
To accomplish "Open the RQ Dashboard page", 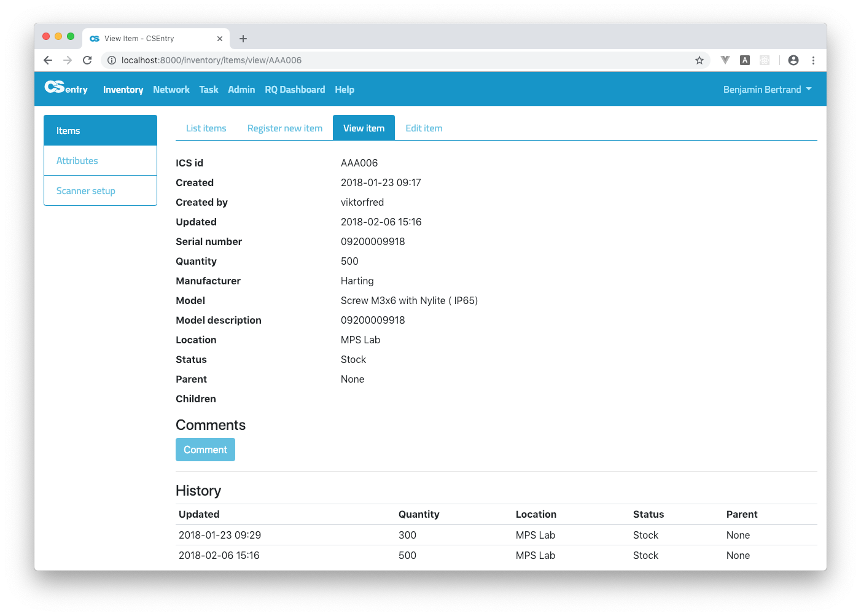I will pyautogui.click(x=295, y=90).
